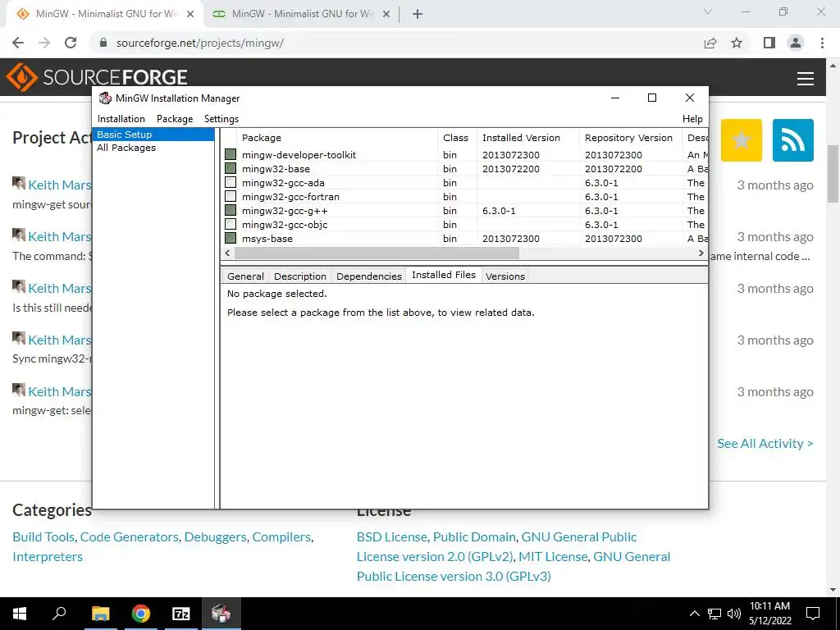Image resolution: width=840 pixels, height=630 pixels.
Task: Show hidden system tray icons
Action: click(x=694, y=614)
